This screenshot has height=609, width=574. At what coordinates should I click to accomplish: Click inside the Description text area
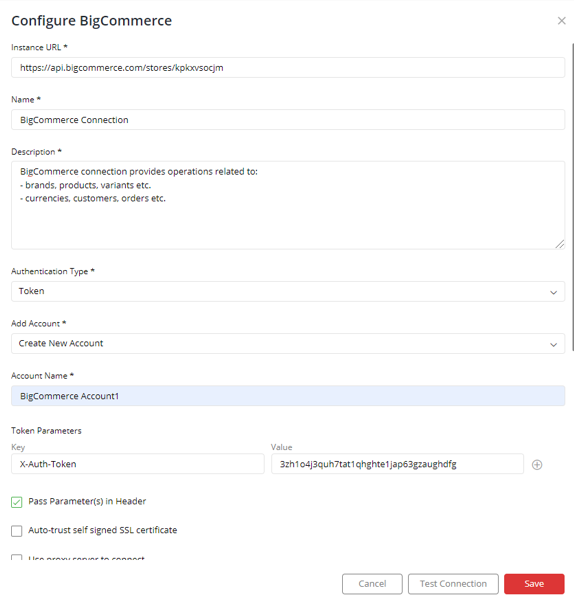tap(288, 205)
